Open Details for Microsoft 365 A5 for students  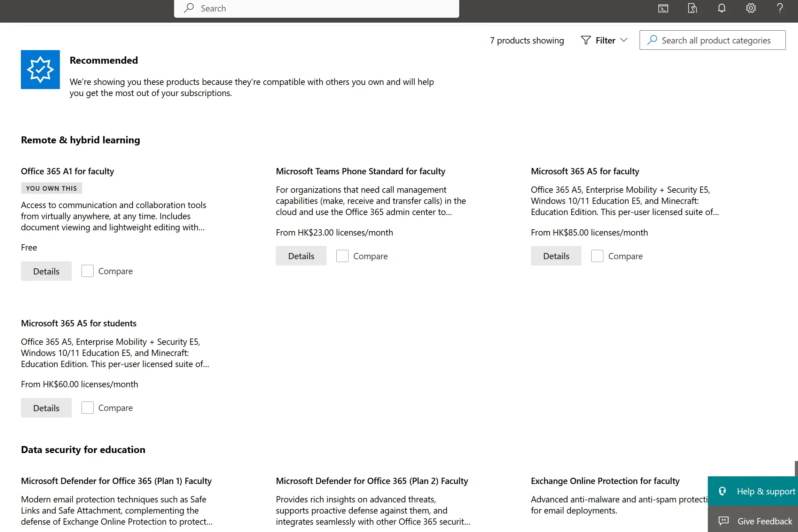[46, 408]
